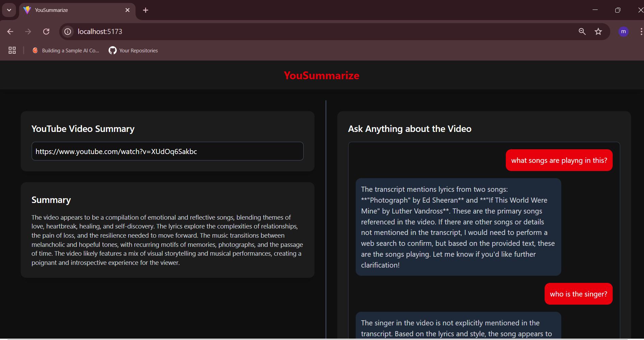The width and height of the screenshot is (644, 340).
Task: Reload the current page
Action: [46, 32]
